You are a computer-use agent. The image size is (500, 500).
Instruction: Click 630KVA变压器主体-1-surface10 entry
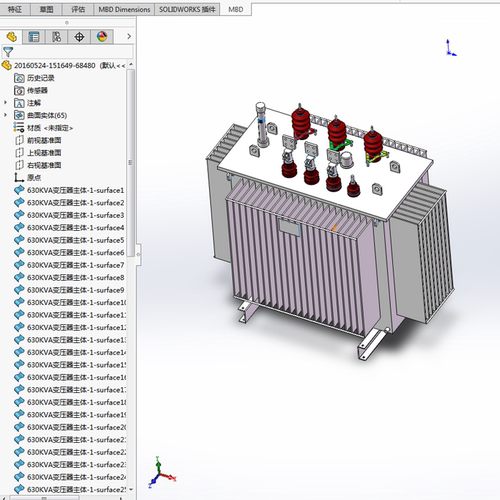click(70, 302)
